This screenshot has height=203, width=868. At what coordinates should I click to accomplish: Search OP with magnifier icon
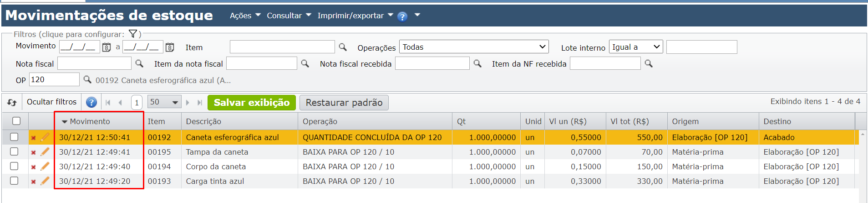[x=87, y=79]
